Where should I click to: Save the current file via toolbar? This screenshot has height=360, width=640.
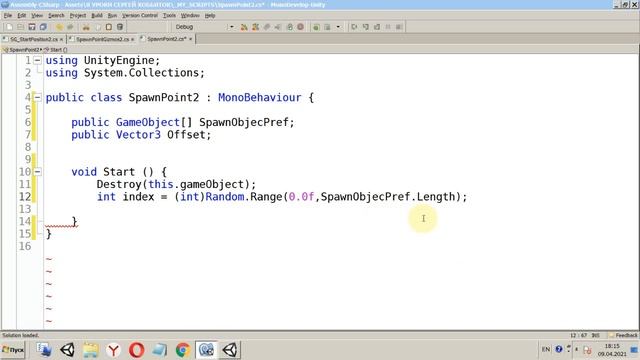(31, 27)
